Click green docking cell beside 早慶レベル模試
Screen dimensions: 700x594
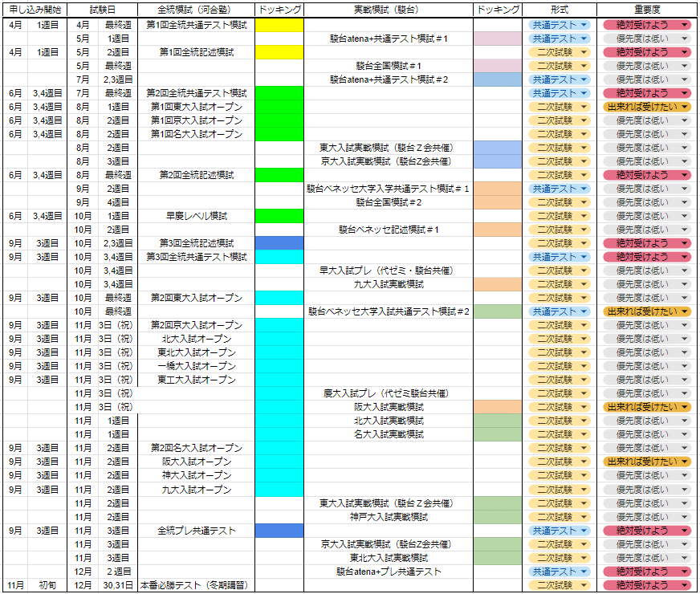[279, 216]
